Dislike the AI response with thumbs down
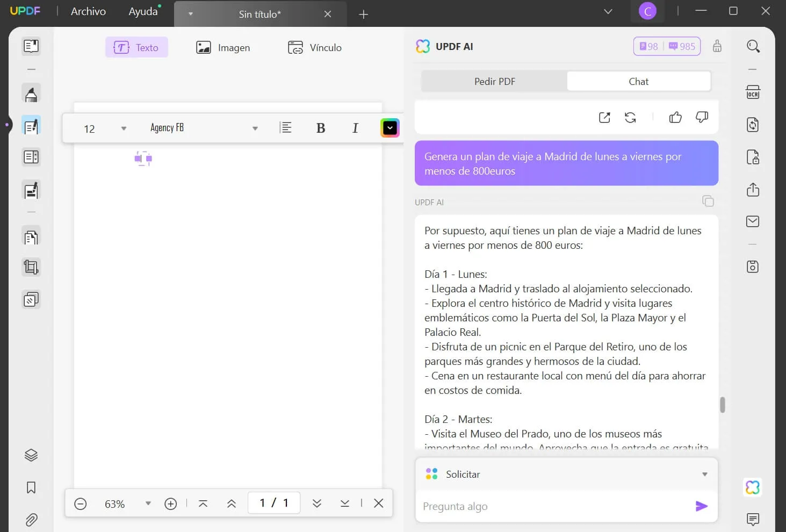Viewport: 786px width, 532px height. pyautogui.click(x=702, y=117)
